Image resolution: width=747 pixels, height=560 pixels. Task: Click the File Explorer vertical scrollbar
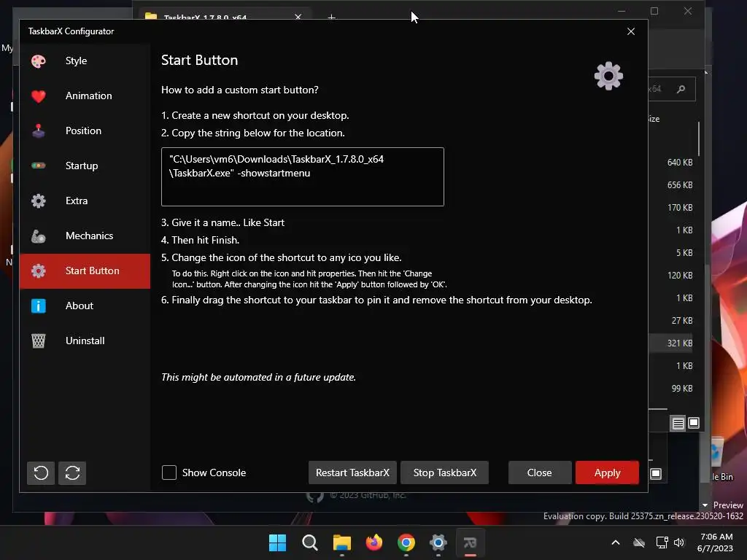click(699, 139)
